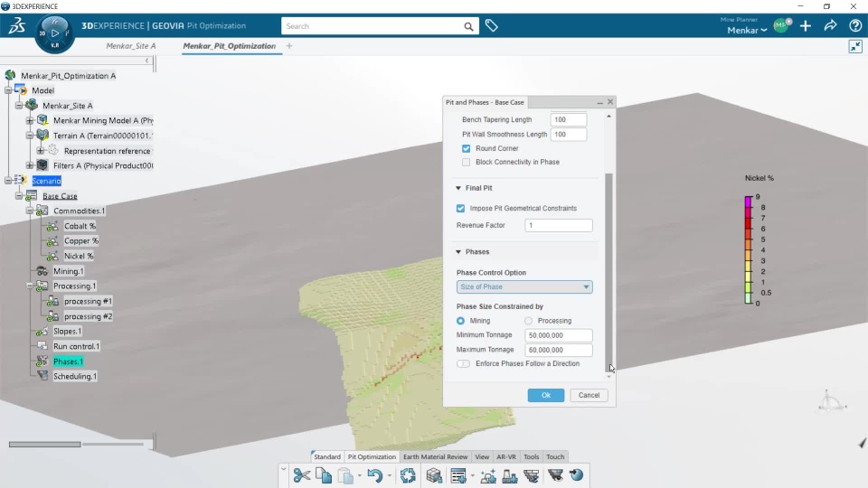Screen dimensions: 868x488
Task: Open the Size of Phase dropdown
Action: 524,286
